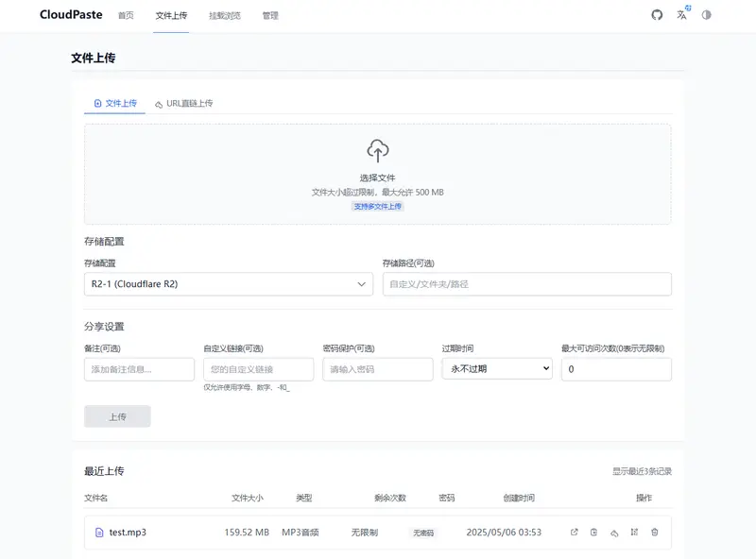Focus the 存储路径 storage path input
This screenshot has width=756, height=559.
click(526, 284)
